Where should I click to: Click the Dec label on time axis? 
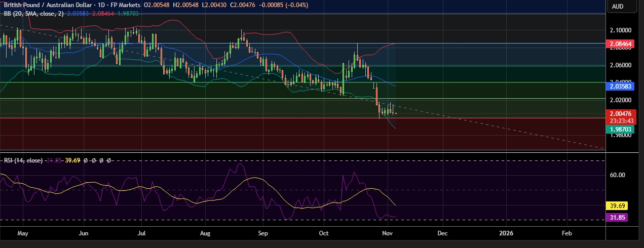442,234
